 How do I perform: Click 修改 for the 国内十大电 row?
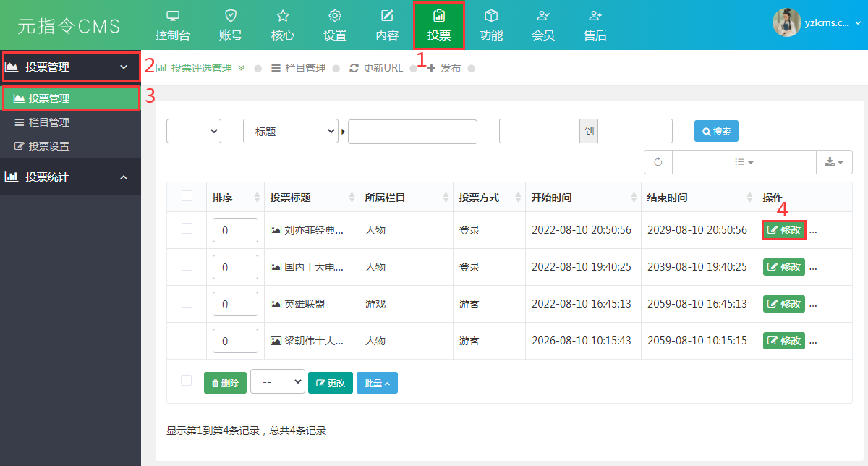pyautogui.click(x=784, y=267)
